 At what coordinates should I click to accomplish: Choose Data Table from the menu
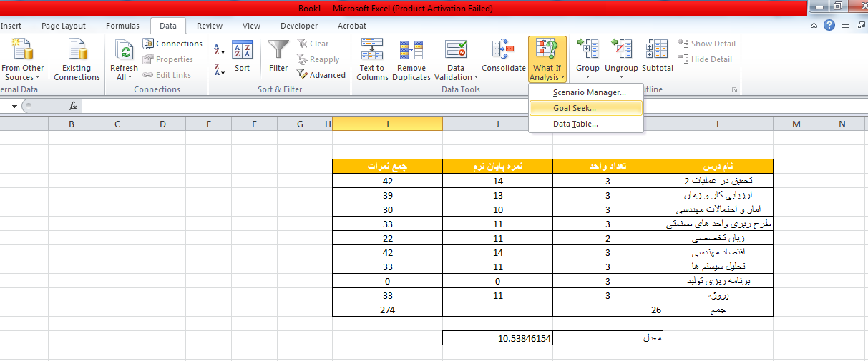pyautogui.click(x=585, y=124)
